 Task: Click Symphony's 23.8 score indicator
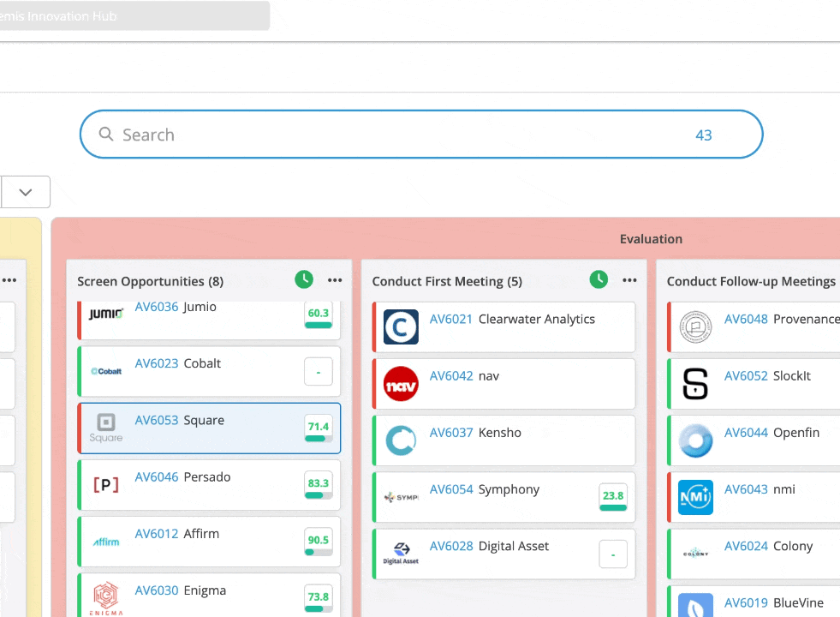[613, 498]
